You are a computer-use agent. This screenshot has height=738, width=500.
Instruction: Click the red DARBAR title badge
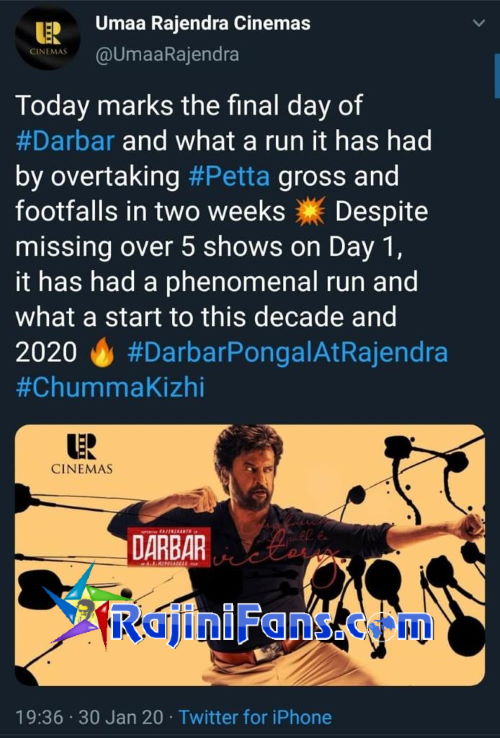(169, 547)
